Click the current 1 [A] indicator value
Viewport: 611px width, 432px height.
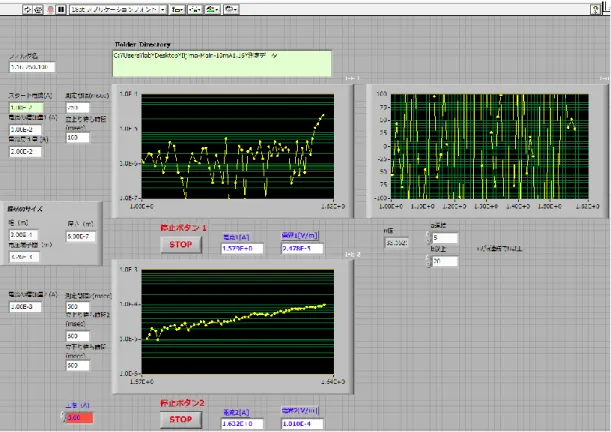(x=242, y=249)
